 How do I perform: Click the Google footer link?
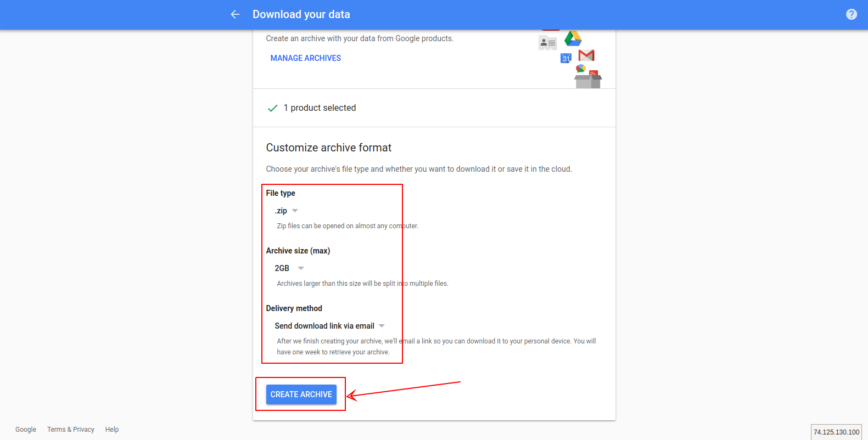coord(26,430)
